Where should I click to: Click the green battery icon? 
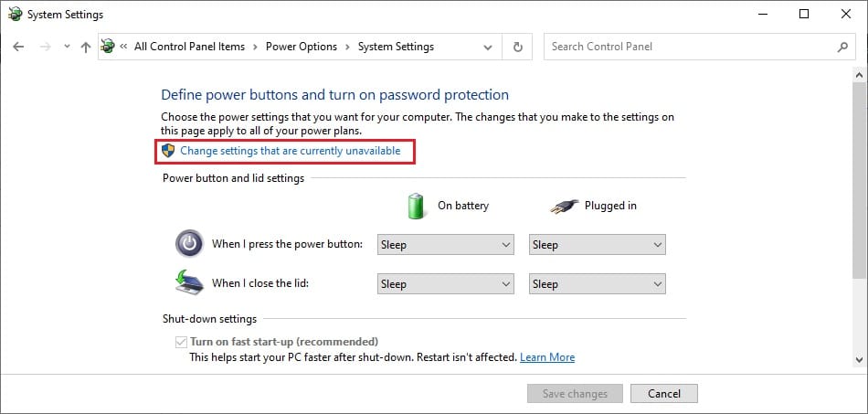pos(417,206)
